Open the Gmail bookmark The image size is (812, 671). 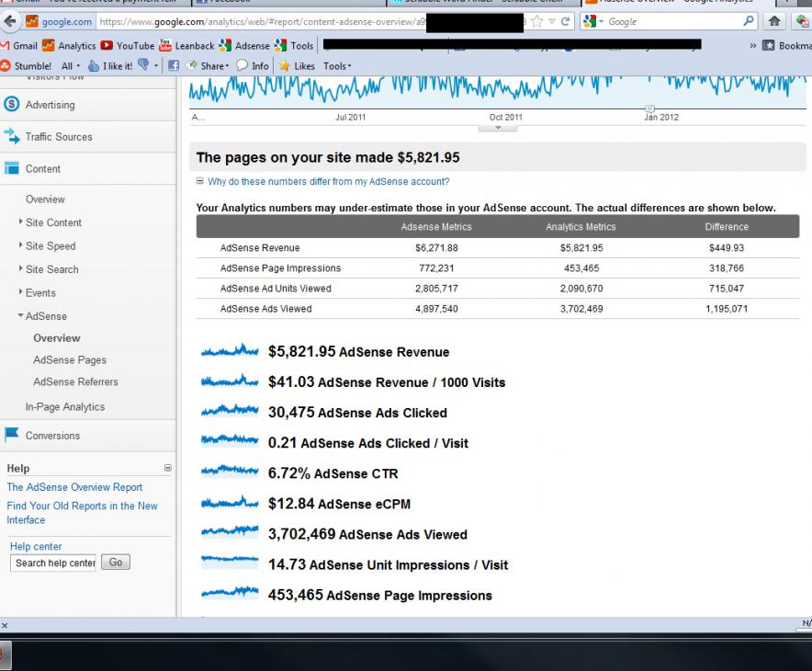click(x=19, y=46)
